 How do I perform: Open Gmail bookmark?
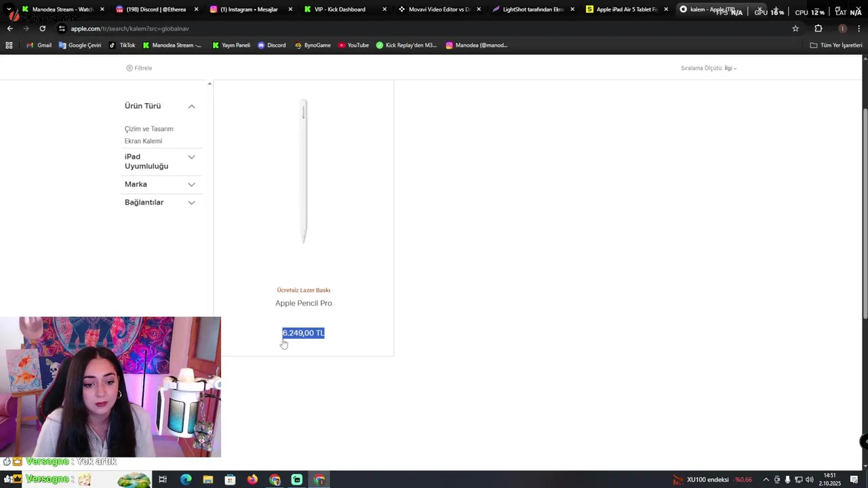(x=39, y=45)
